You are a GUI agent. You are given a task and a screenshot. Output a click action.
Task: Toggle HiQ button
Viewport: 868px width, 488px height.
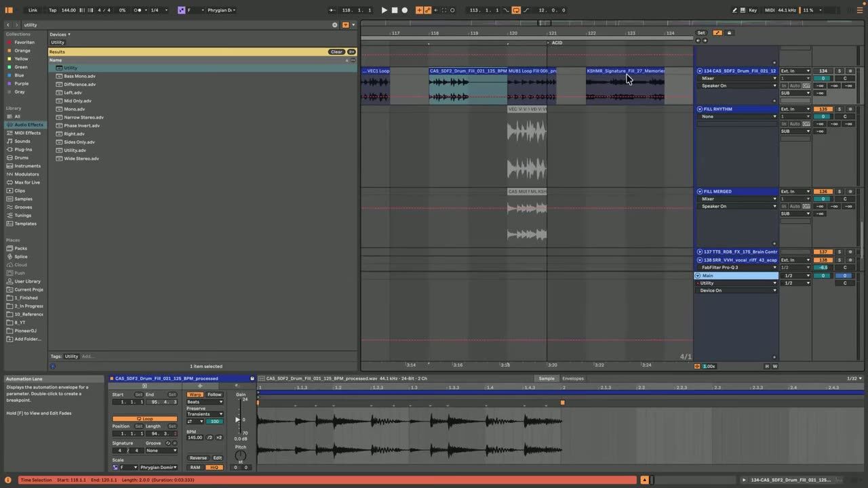point(214,467)
